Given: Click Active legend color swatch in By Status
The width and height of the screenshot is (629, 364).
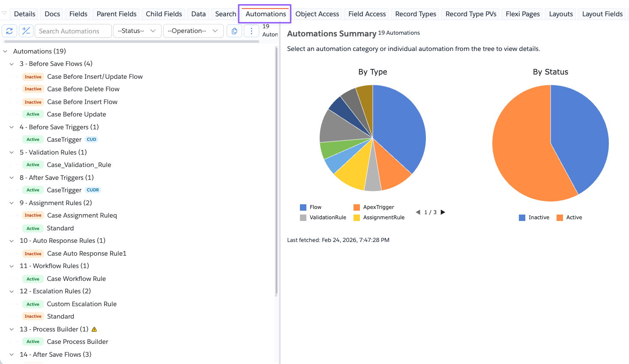Looking at the screenshot, I should [560, 218].
